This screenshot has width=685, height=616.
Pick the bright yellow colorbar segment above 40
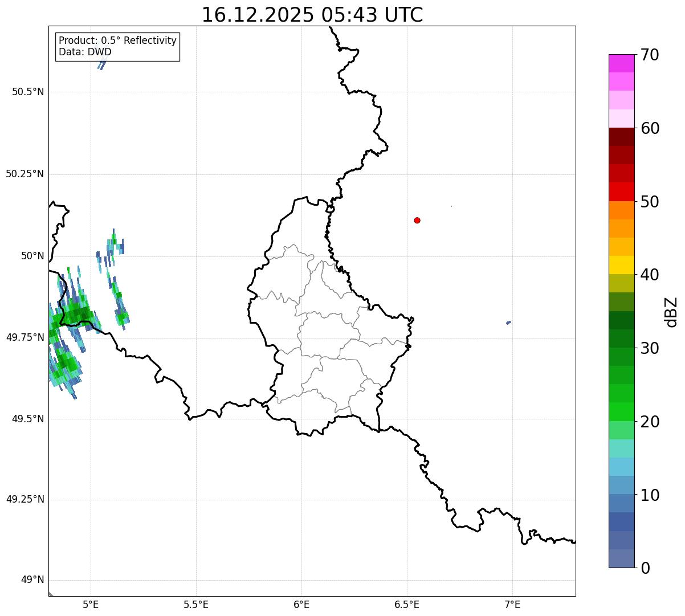click(621, 265)
